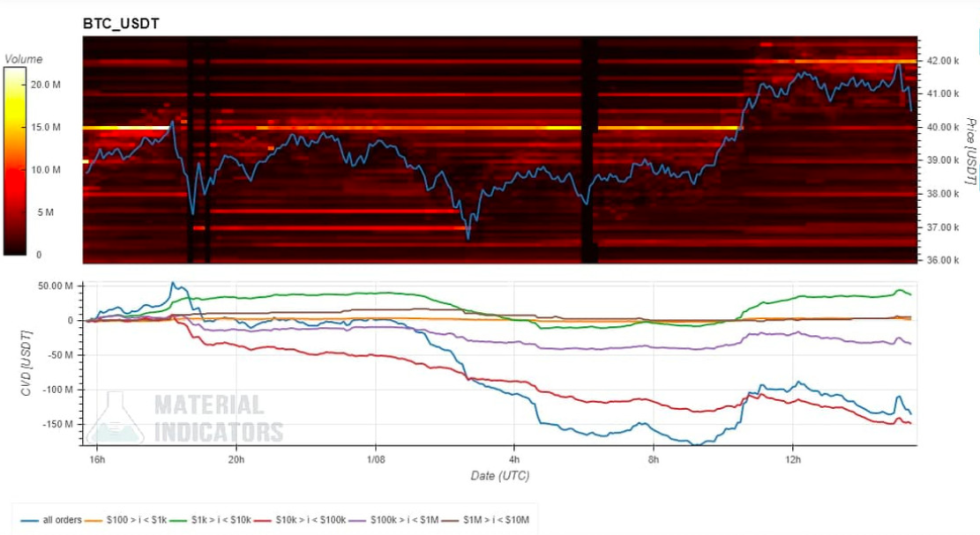The image size is (980, 535).
Task: Click the 36.00 k price axis label
Action: tap(942, 260)
